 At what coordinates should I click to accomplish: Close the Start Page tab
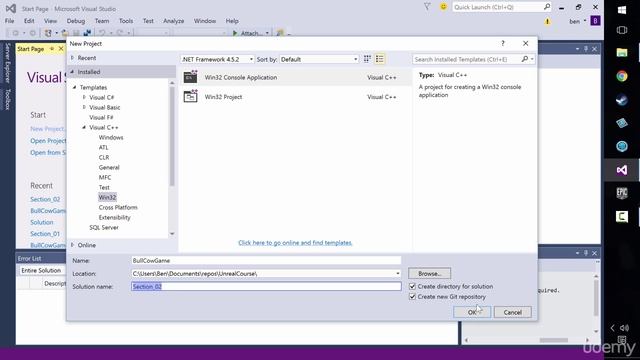pos(61,49)
